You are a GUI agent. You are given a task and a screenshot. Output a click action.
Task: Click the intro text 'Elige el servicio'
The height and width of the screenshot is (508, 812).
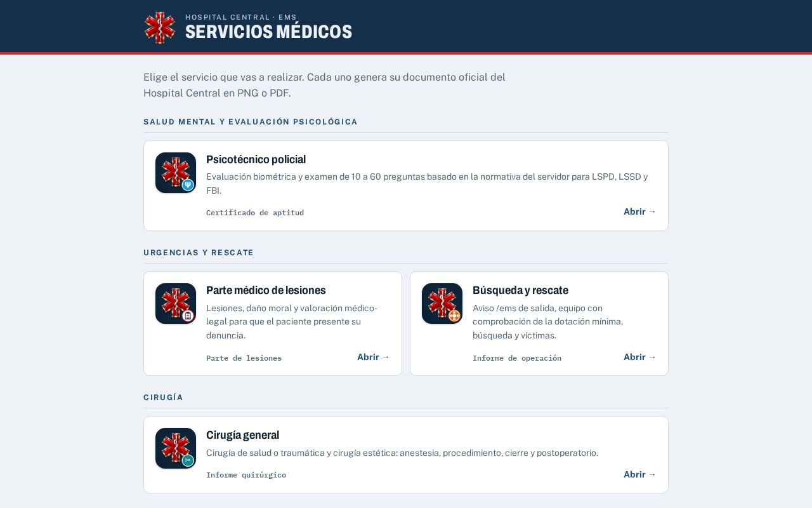(324, 85)
